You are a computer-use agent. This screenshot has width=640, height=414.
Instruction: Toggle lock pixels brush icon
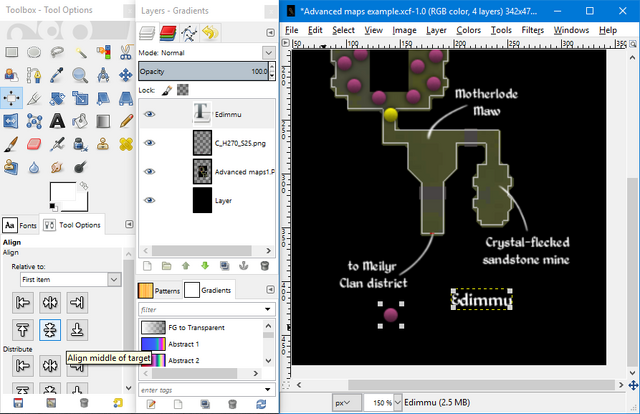tap(167, 90)
